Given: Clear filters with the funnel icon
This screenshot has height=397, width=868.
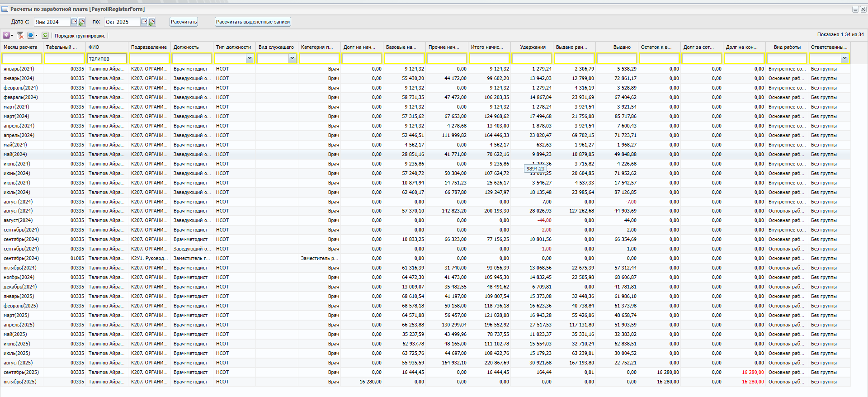Looking at the screenshot, I should pyautogui.click(x=20, y=35).
